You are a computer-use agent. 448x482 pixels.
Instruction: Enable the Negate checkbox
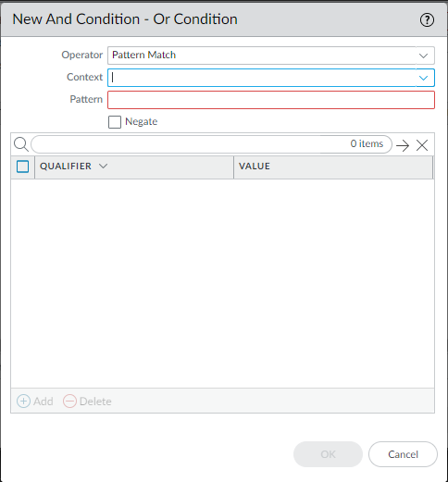(115, 122)
